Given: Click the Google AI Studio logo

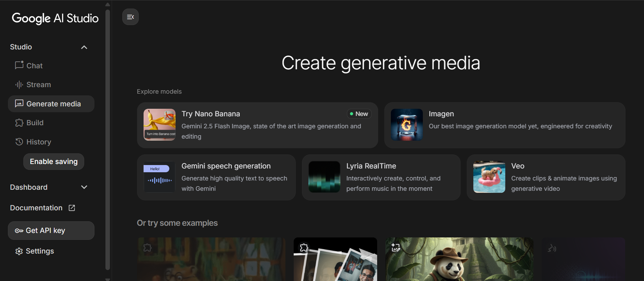Looking at the screenshot, I should click(x=55, y=19).
